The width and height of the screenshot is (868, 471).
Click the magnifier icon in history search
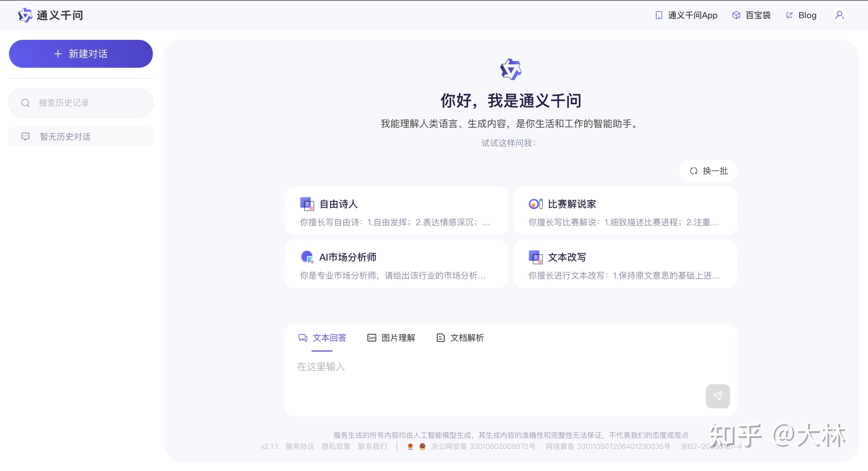[26, 103]
